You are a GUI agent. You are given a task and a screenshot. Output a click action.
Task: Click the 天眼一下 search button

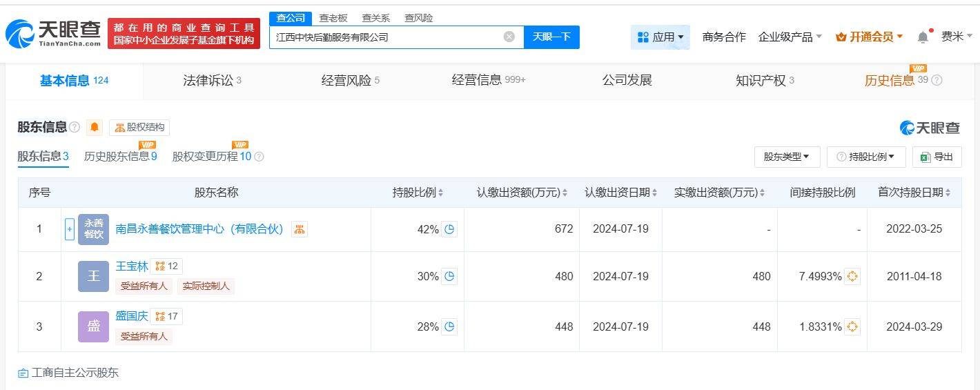[551, 37]
